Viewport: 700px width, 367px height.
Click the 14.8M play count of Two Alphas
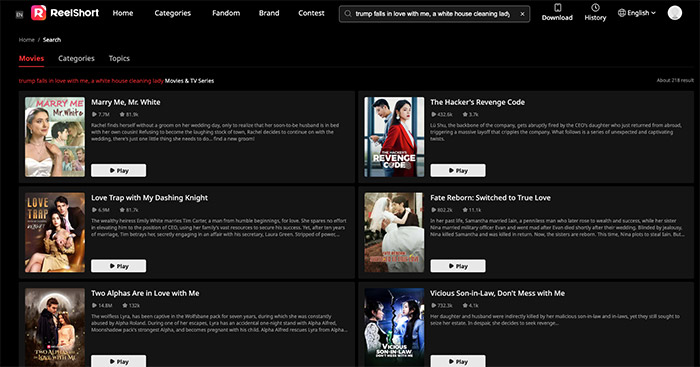[102, 306]
